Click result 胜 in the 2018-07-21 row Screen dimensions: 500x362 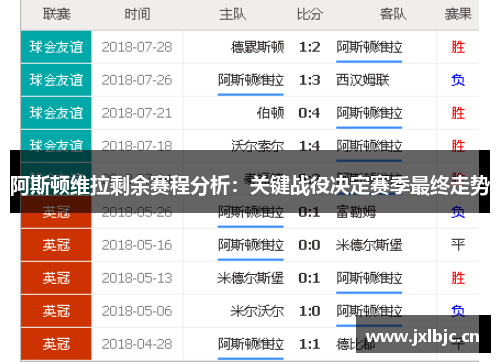458,113
